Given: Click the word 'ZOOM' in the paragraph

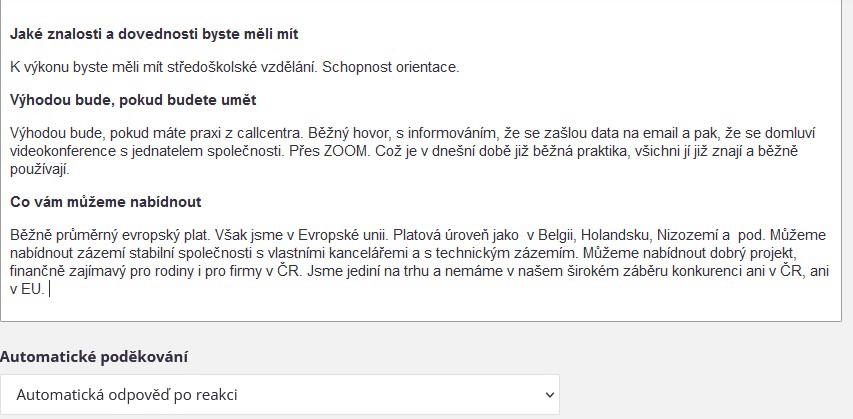Looking at the screenshot, I should point(346,151).
